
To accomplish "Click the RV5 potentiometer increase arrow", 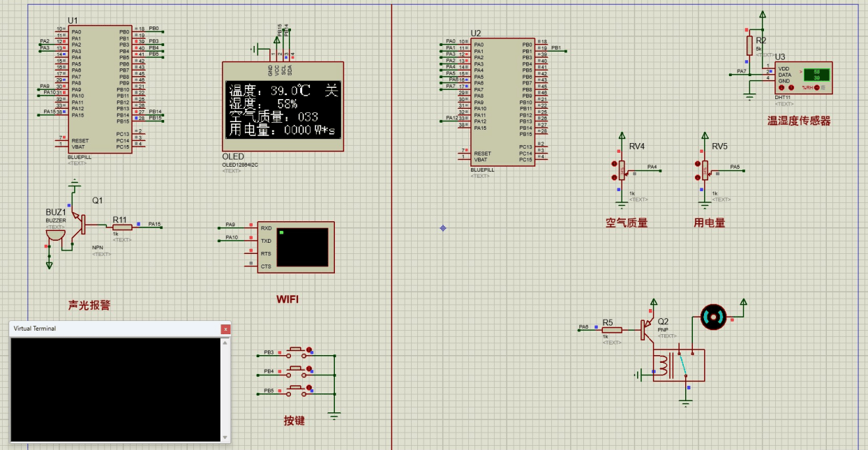I will (x=696, y=165).
